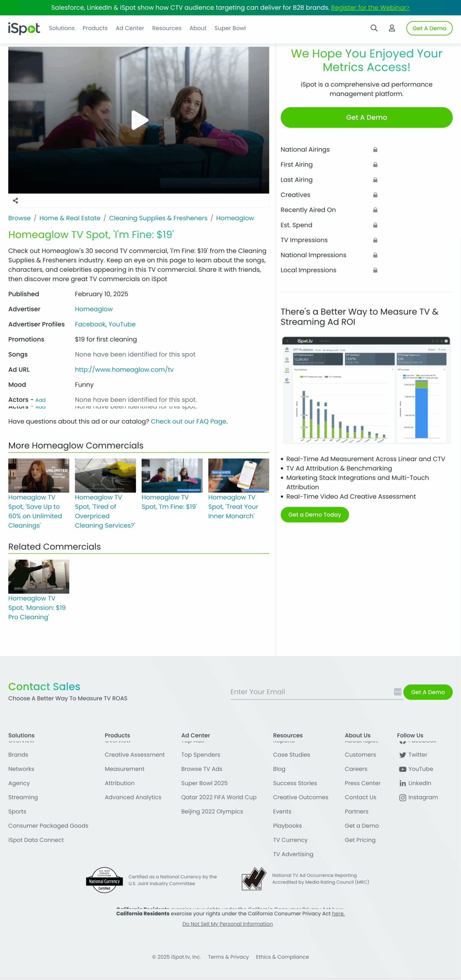The height and width of the screenshot is (980, 461).
Task: Click lock icon next to Creatives
Action: coord(375,195)
